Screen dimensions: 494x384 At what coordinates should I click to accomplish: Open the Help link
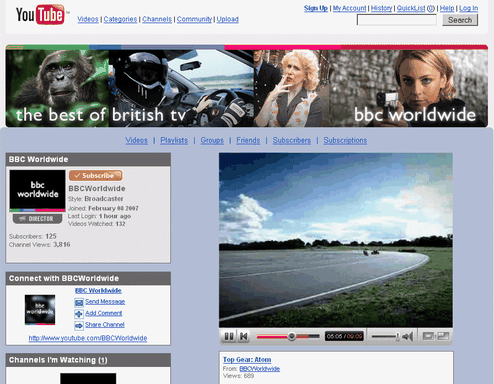pyautogui.click(x=447, y=8)
